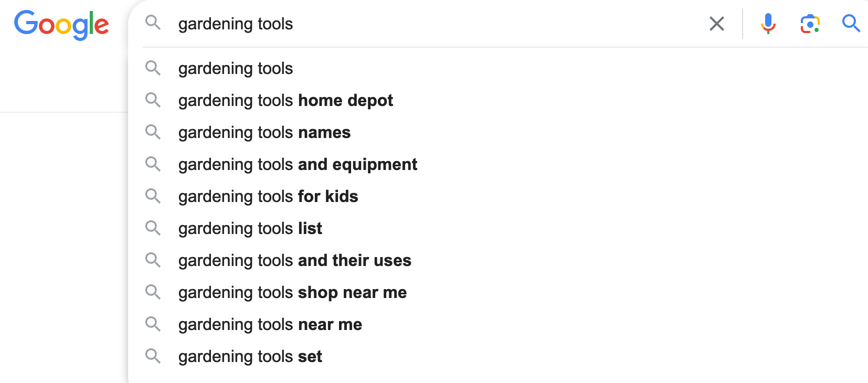The height and width of the screenshot is (383, 868).
Task: Pick "gardening tools shop near me"
Action: click(x=292, y=293)
